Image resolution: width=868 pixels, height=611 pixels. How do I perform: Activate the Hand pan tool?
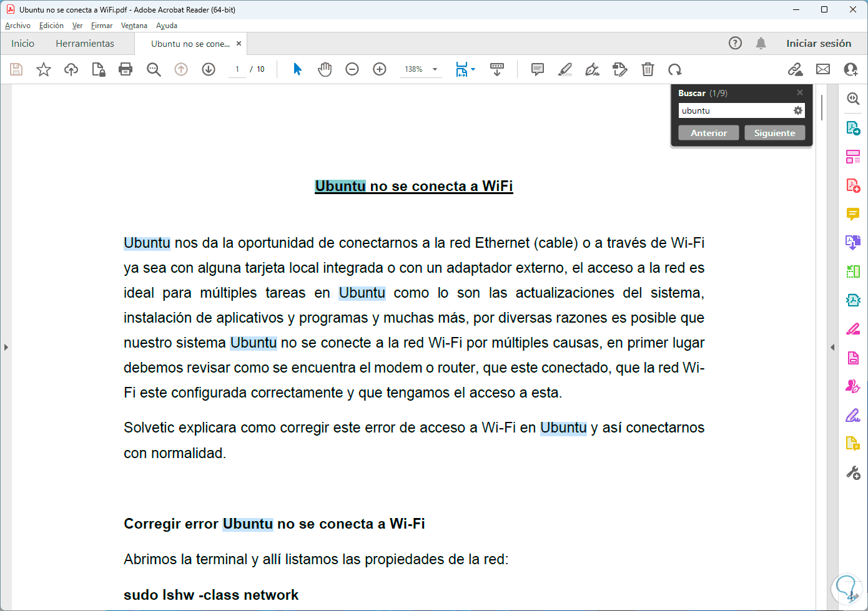(325, 69)
